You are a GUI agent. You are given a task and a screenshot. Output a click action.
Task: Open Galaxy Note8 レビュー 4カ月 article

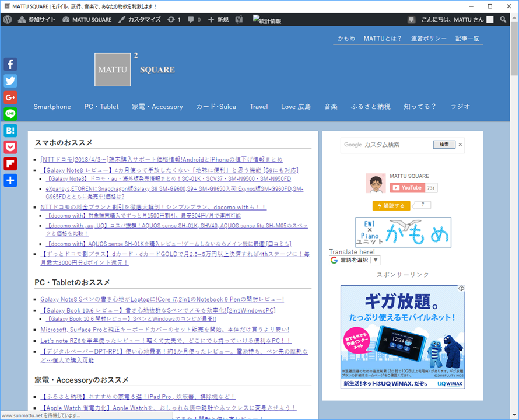(170, 170)
